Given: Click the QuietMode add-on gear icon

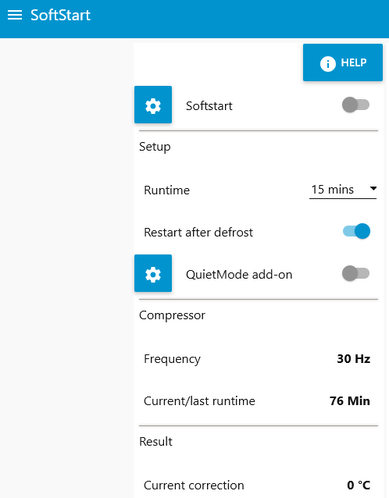Looking at the screenshot, I should click(x=153, y=273).
